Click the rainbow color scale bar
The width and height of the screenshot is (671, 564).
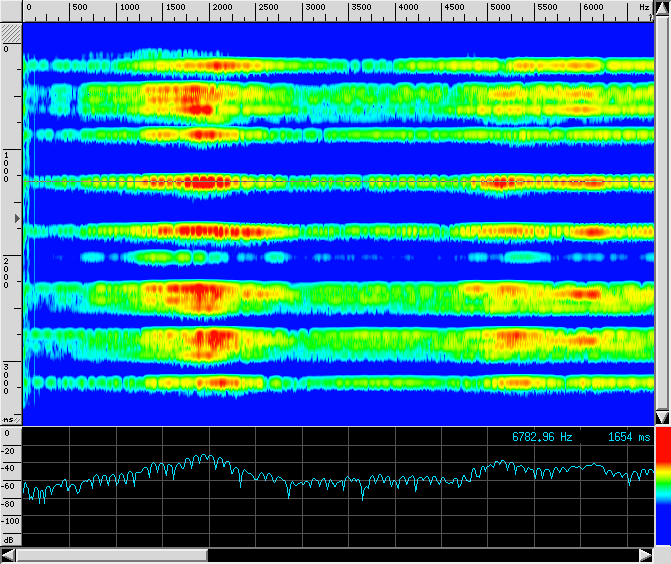(x=661, y=486)
